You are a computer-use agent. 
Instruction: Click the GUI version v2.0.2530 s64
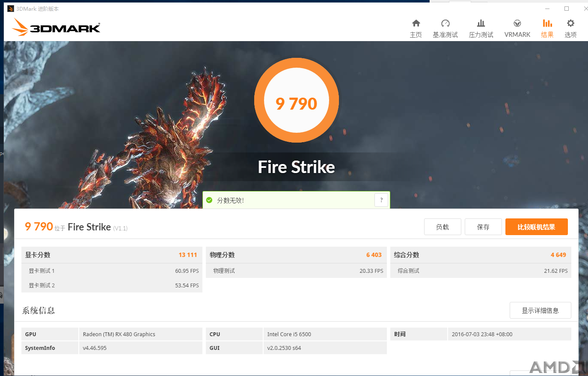tap(284, 348)
